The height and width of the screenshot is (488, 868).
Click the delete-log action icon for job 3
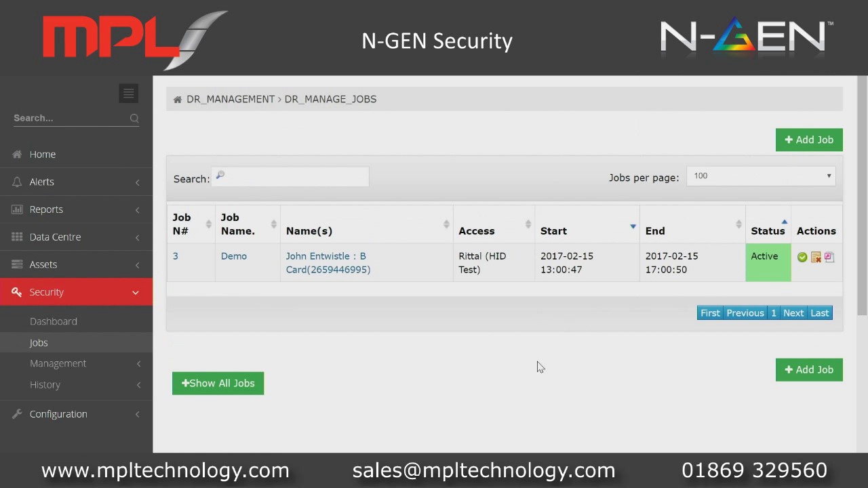(816, 257)
